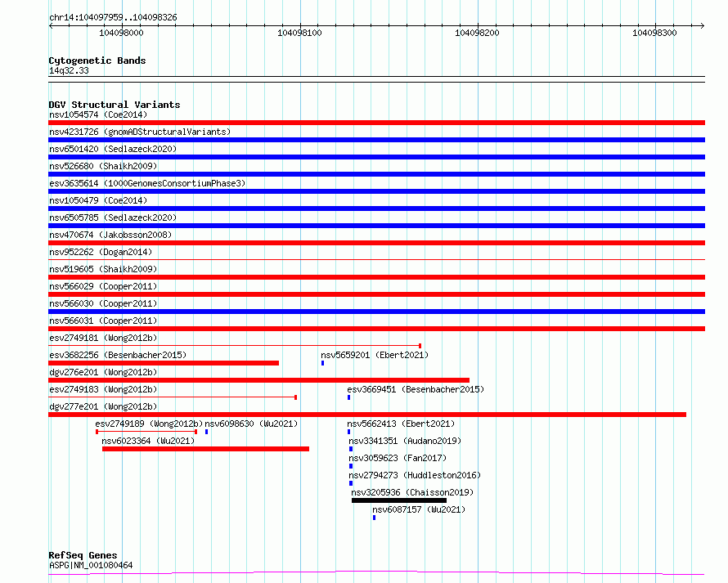728x583 pixels.
Task: Click the thin nsv952262 Dogan2014 line
Action: (x=376, y=260)
